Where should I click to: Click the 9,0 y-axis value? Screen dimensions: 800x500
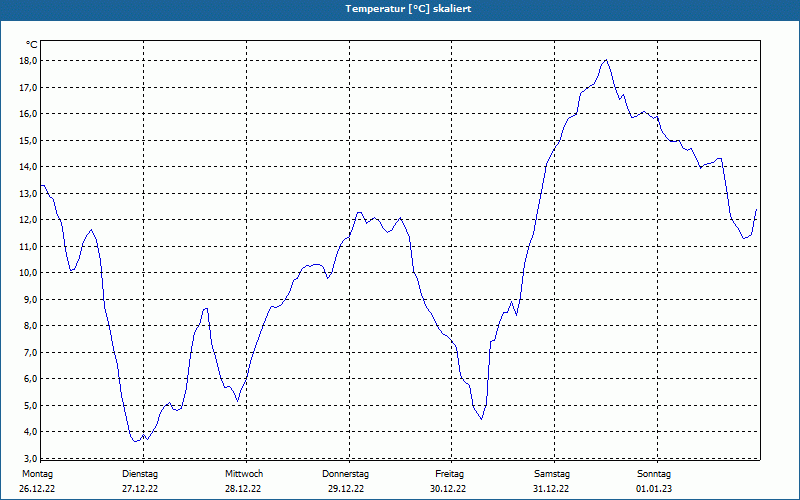[30, 299]
